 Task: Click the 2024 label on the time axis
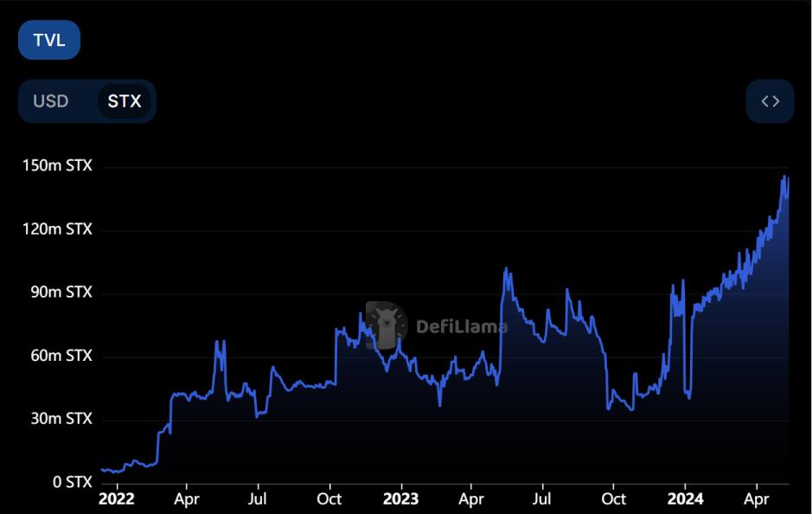(685, 499)
